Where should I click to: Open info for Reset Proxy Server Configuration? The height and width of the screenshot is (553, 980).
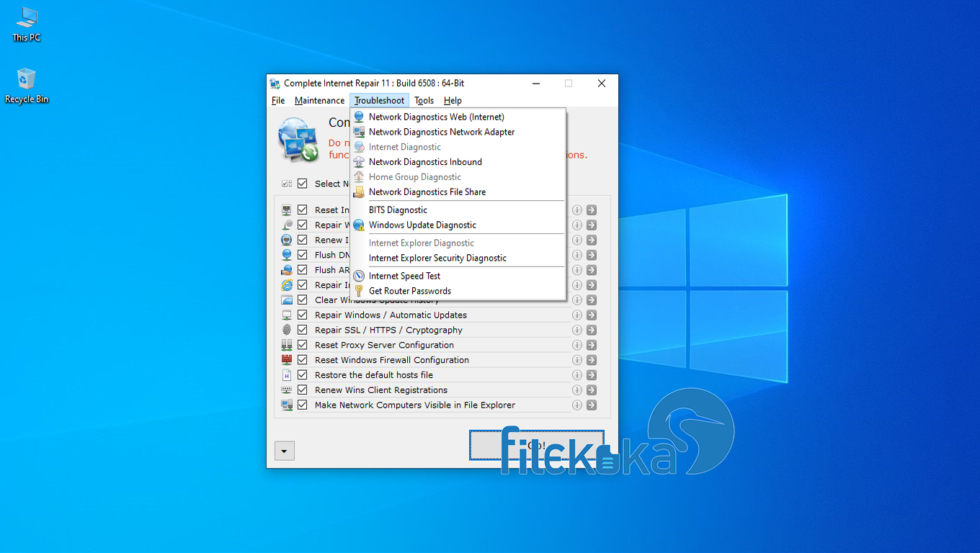coord(577,345)
